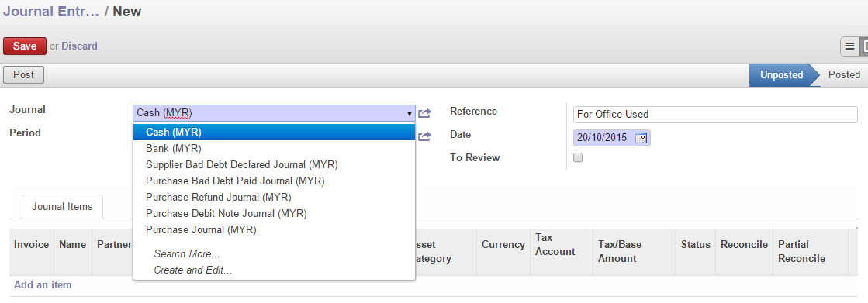Focus the Reference text field
Screen dimensions: 868x303
(x=715, y=115)
